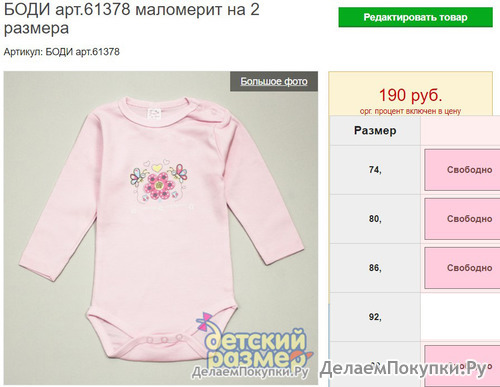The height and width of the screenshot is (387, 500).
Task: Click the size 86 row label
Action: [x=375, y=268]
